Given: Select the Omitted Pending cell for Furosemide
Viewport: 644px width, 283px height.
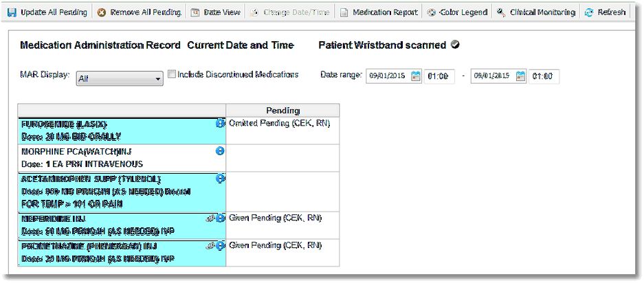Looking at the screenshot, I should (282, 131).
